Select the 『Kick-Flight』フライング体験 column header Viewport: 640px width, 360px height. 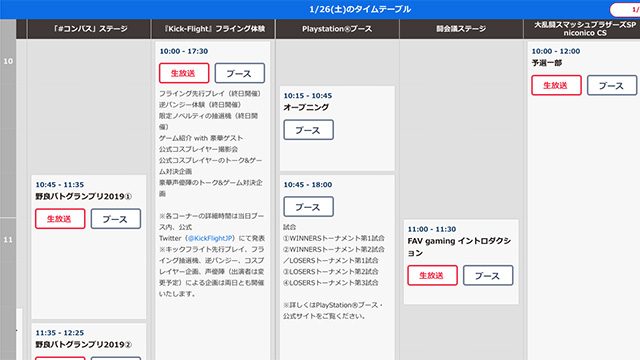[214, 29]
